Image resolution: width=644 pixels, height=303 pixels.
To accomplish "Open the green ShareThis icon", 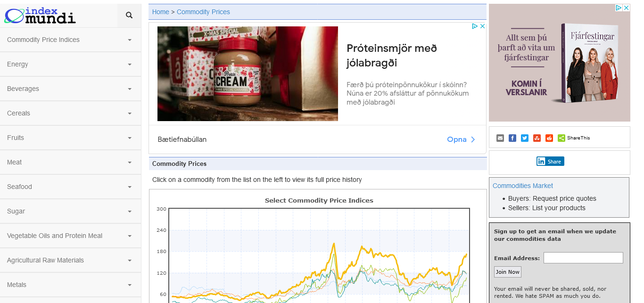I will [x=561, y=138].
